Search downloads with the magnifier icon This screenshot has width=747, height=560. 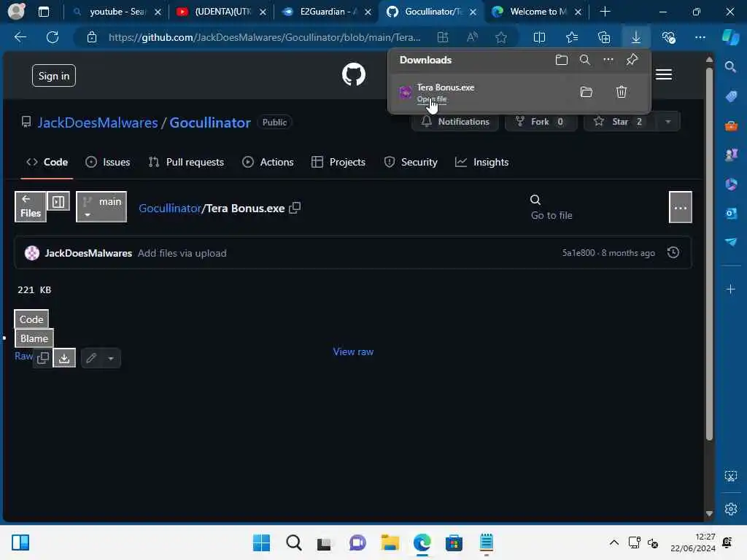coord(584,60)
